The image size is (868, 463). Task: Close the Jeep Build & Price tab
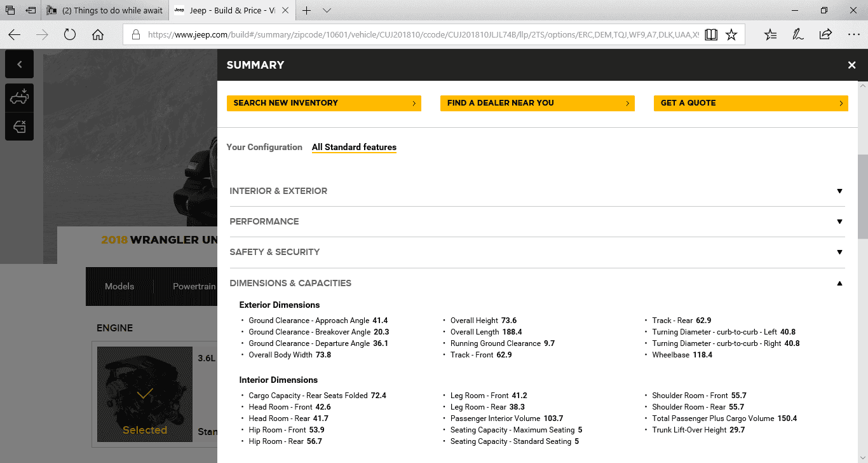point(285,10)
